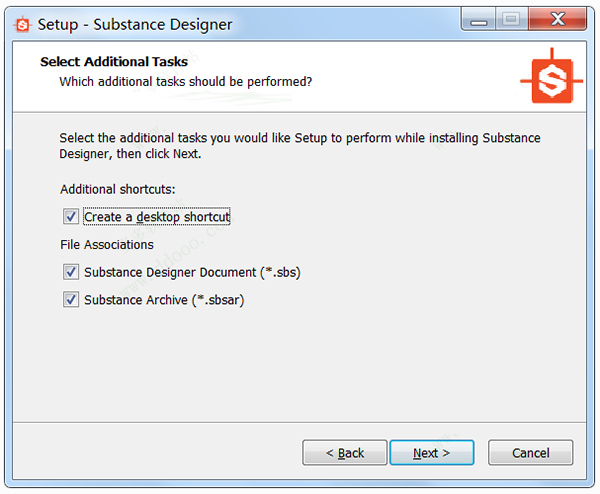Click the 'Additional shortcuts:' group label
Viewport: 600px width, 494px height.
117,189
